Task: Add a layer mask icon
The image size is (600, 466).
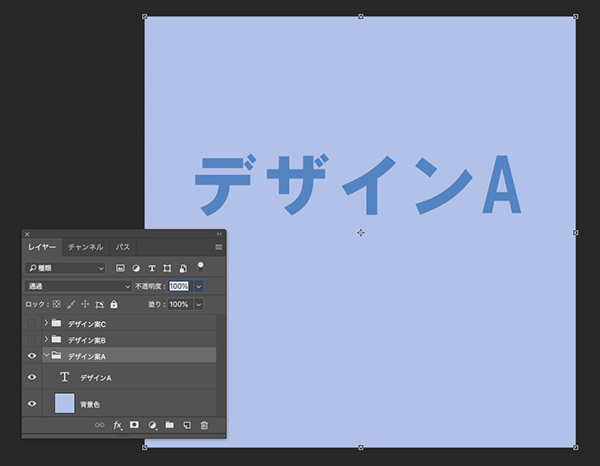Action: pos(134,425)
